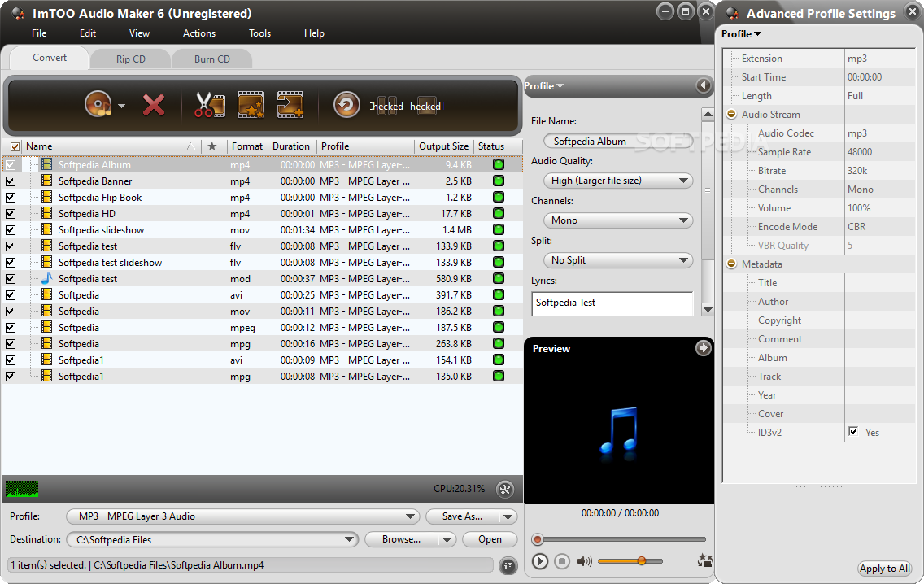
Task: Uncheck the Softpedia Flip Book checkbox
Action: click(x=11, y=198)
